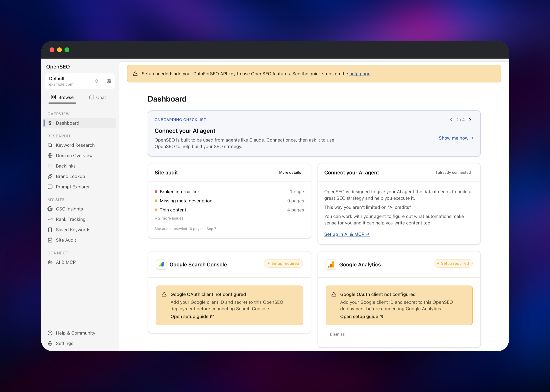
Task: Click Show me how link
Action: tap(456, 138)
